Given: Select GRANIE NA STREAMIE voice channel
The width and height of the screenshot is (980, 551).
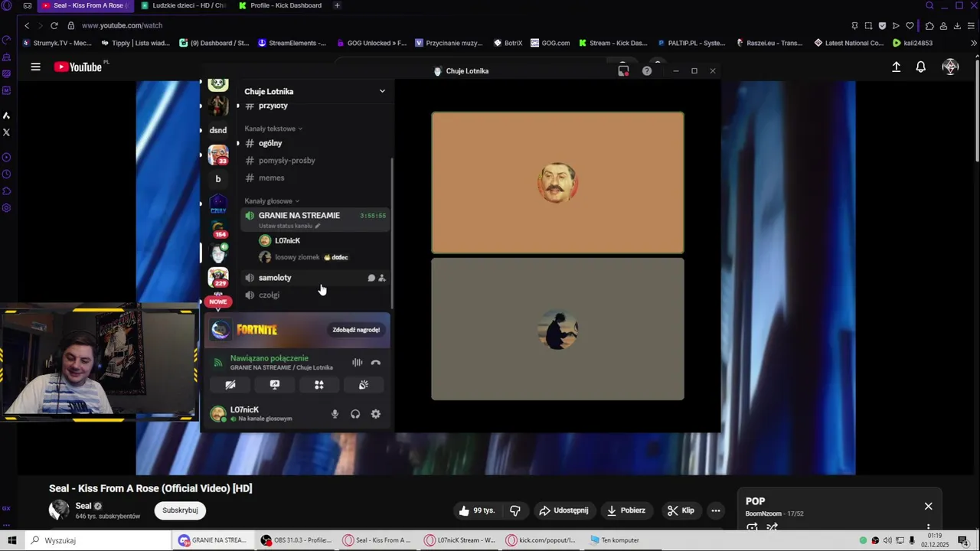Looking at the screenshot, I should click(x=299, y=216).
